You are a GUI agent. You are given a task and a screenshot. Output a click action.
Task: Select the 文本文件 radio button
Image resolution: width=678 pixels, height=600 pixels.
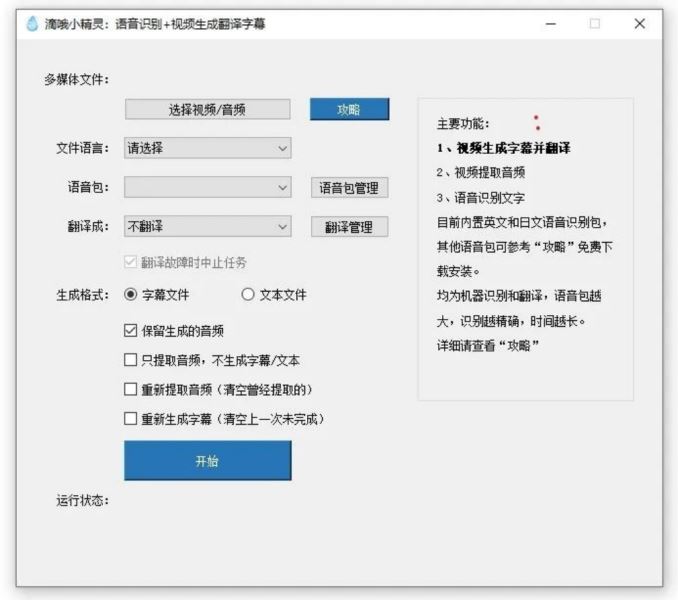[x=248, y=294]
